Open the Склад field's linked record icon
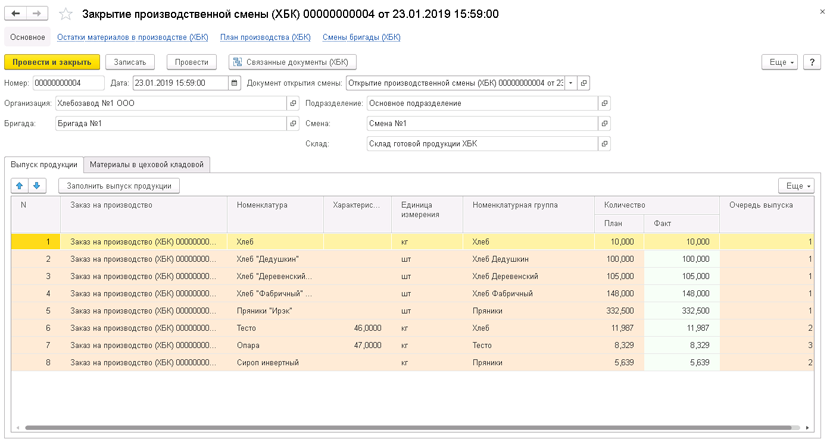 click(x=604, y=143)
